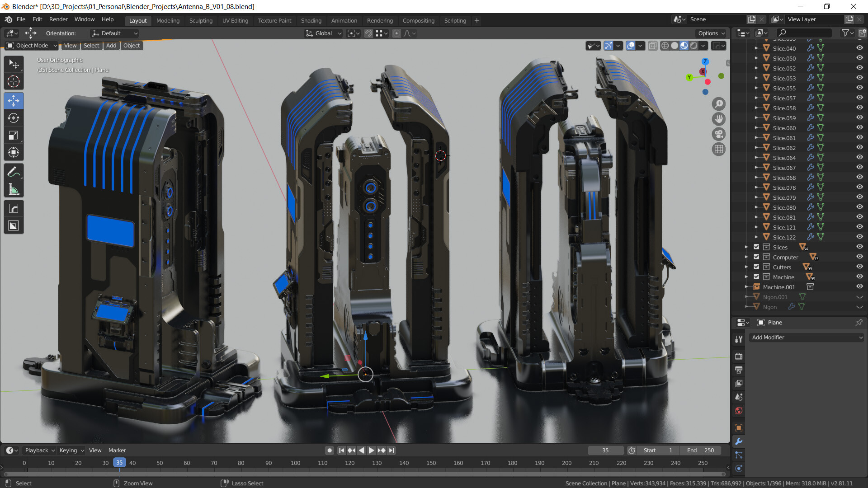The width and height of the screenshot is (868, 488).
Task: Uncheck the Computer collection checkbox
Action: click(x=756, y=257)
